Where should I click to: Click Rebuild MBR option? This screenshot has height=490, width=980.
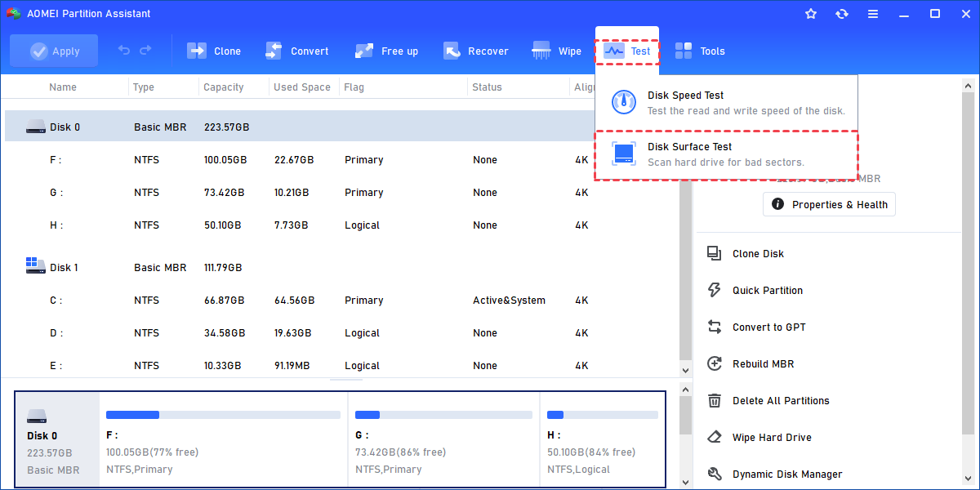(764, 364)
